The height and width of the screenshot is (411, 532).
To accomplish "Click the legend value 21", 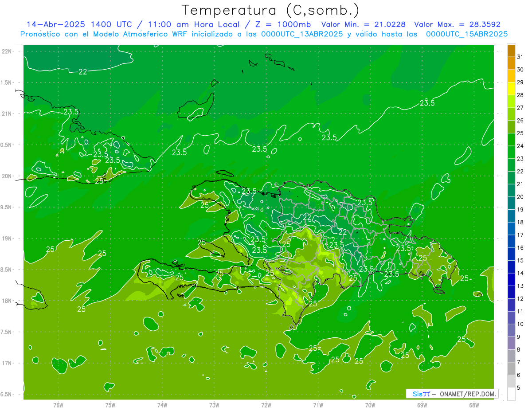I will point(520,184).
